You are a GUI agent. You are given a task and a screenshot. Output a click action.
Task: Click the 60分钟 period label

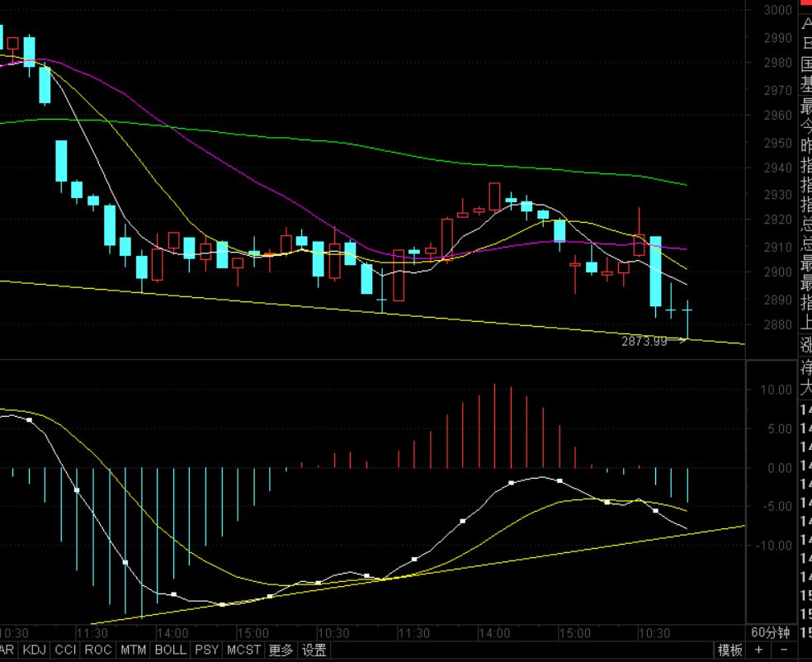tap(770, 632)
